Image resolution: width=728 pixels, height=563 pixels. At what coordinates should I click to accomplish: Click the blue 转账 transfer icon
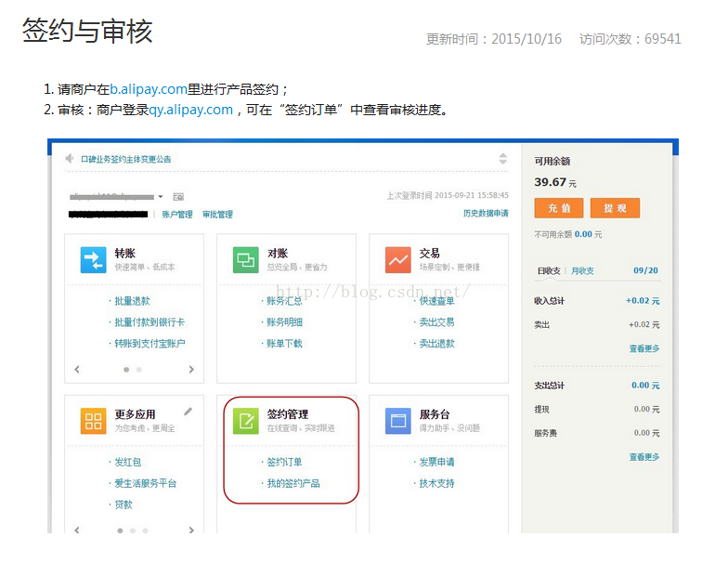93,260
